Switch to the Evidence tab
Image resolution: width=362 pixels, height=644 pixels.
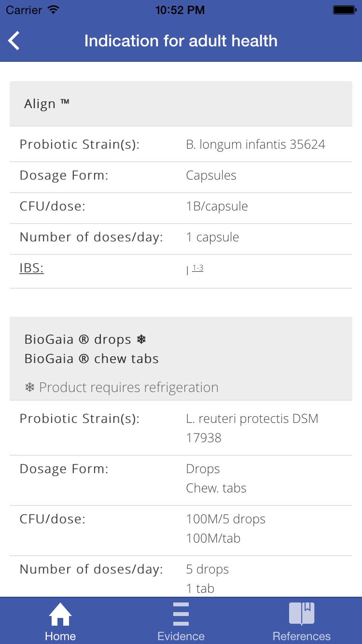point(181,620)
